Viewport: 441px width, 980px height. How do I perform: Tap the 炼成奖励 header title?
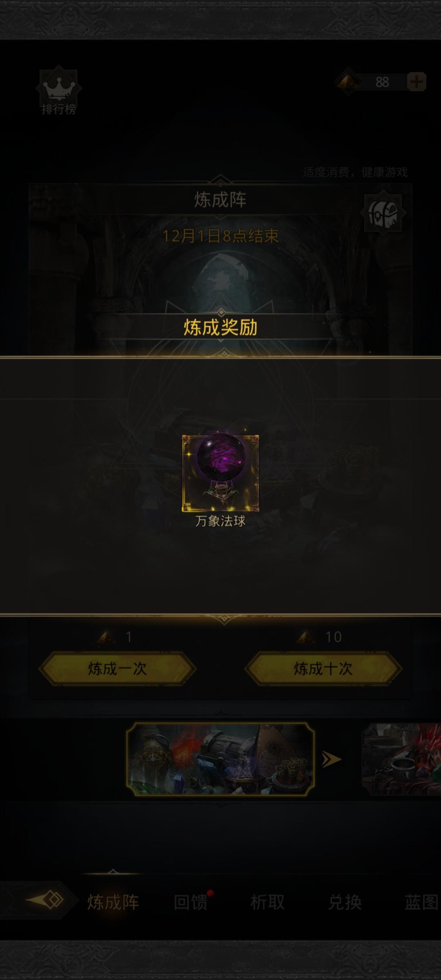pos(220,327)
